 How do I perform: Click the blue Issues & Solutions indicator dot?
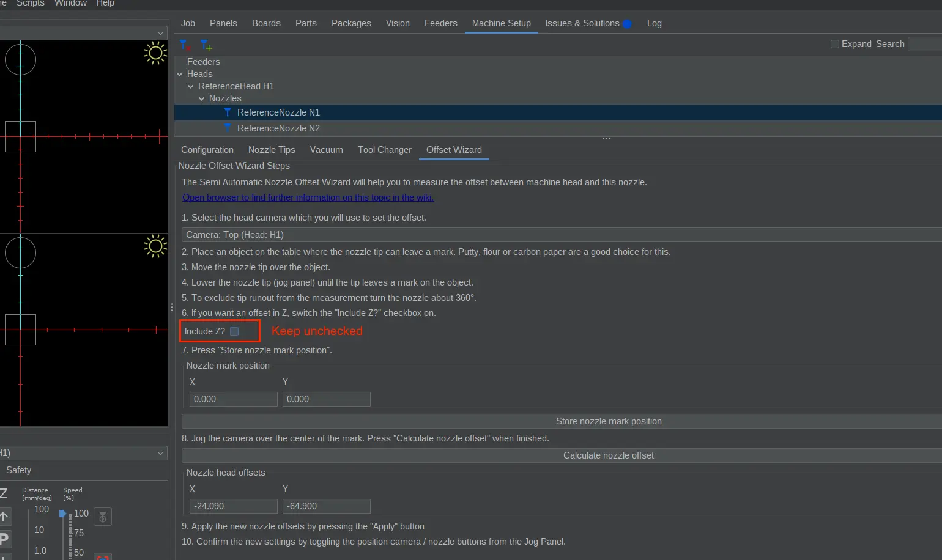[x=627, y=24]
